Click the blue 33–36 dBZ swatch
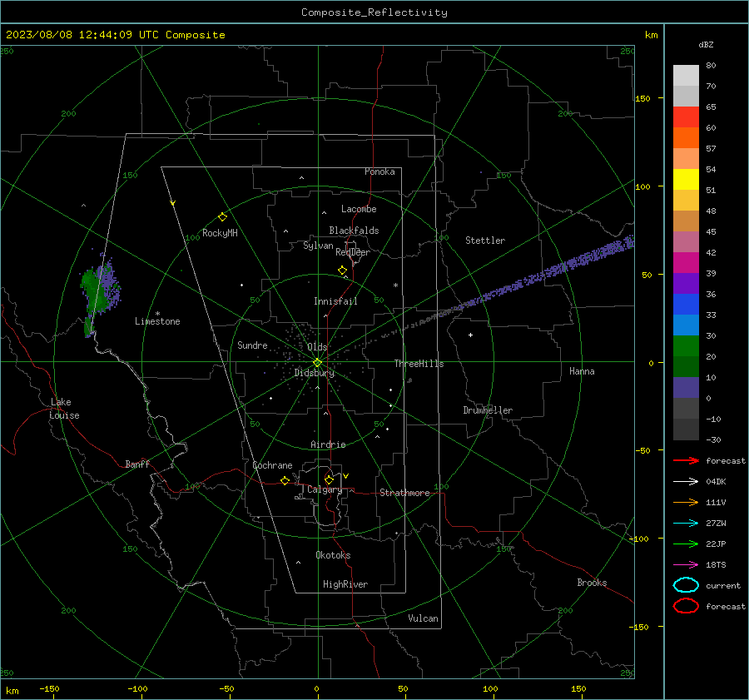The image size is (749, 700). coord(686,305)
